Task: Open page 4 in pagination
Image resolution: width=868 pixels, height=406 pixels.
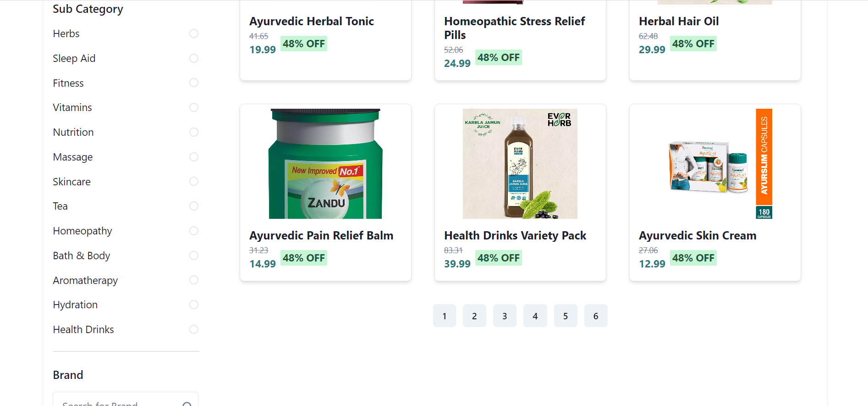Action: point(535,316)
